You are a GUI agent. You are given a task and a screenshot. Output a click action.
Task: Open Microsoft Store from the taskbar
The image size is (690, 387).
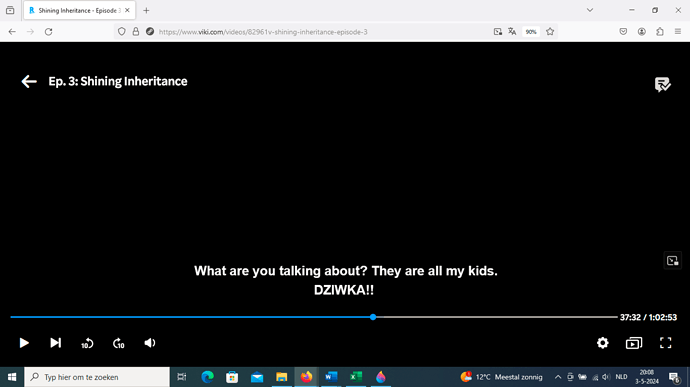coord(232,377)
